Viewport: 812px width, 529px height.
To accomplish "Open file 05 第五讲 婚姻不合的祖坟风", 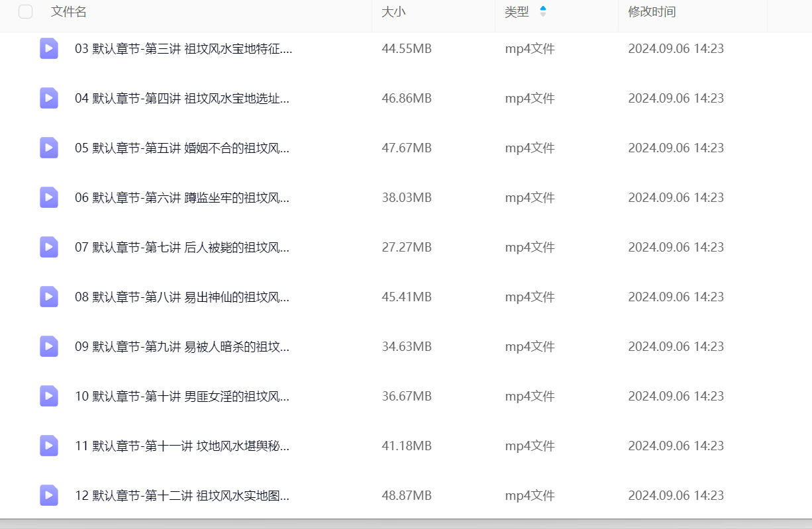I will (x=182, y=148).
